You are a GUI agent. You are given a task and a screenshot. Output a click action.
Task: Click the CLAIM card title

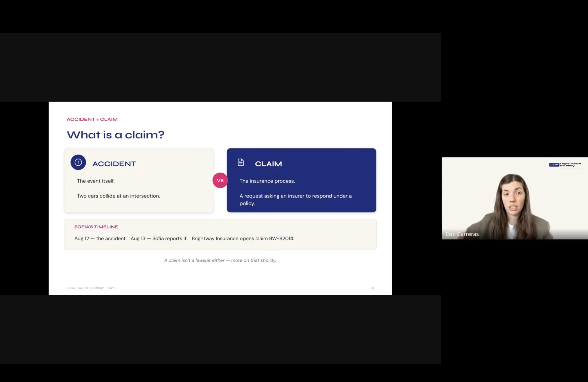(268, 164)
